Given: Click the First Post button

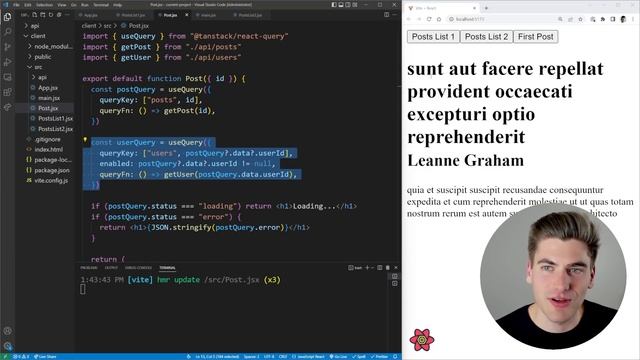Looking at the screenshot, I should tap(536, 37).
